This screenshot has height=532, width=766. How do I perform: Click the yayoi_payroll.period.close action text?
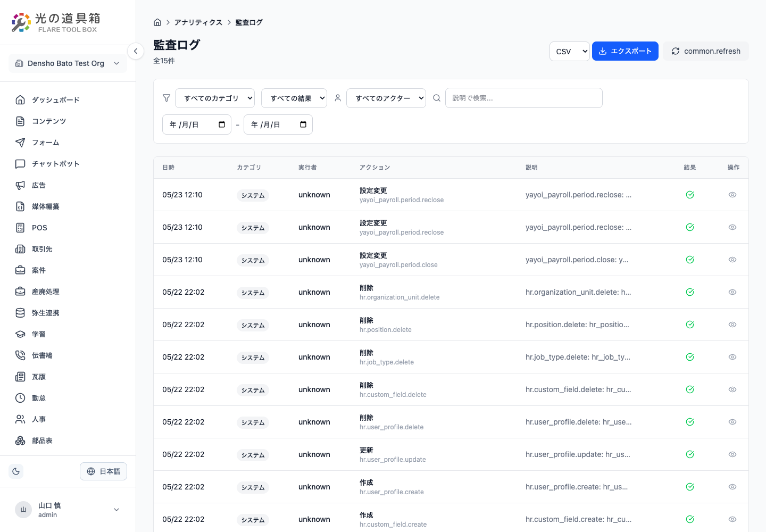398,265
